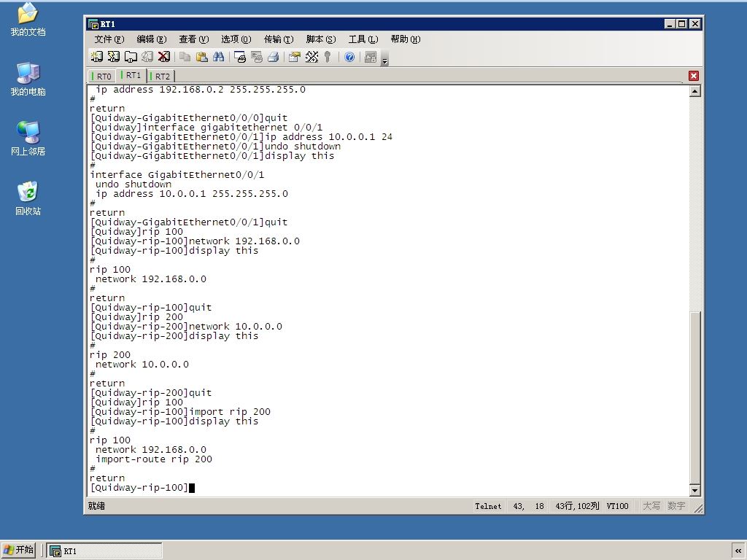Open the 选项(O) menu
Image resolution: width=747 pixels, height=560 pixels.
[236, 39]
